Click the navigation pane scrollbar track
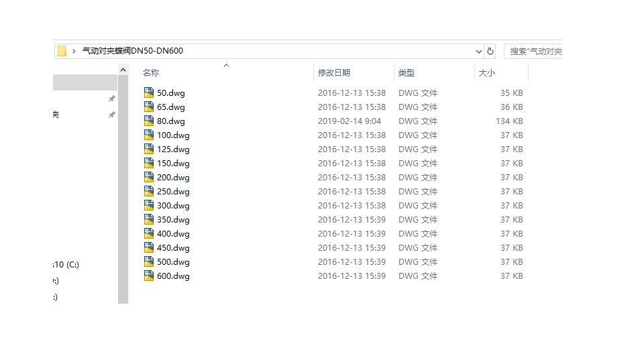Image resolution: width=644 pixels, height=362 pixels. point(123,190)
